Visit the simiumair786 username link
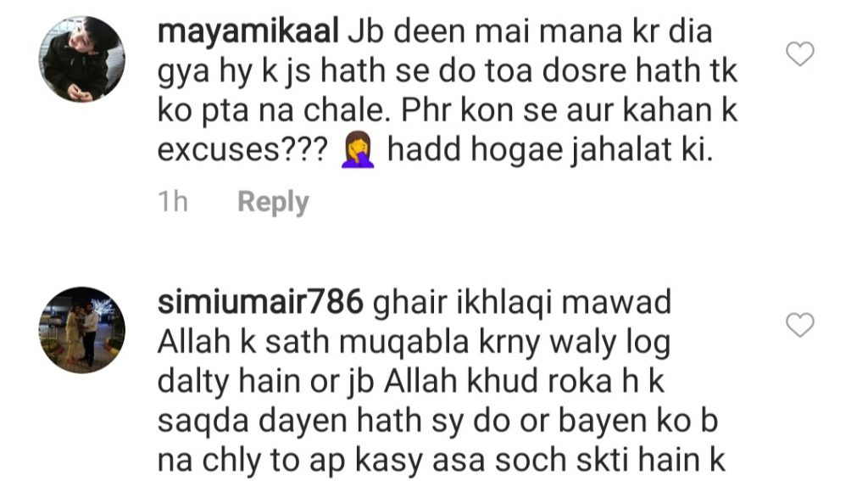Viewport: 868px width, 481px height. point(260,302)
